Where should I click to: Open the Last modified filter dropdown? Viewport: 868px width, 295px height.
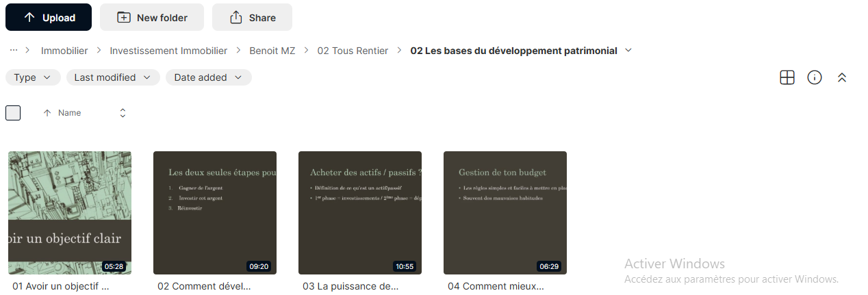coord(113,77)
